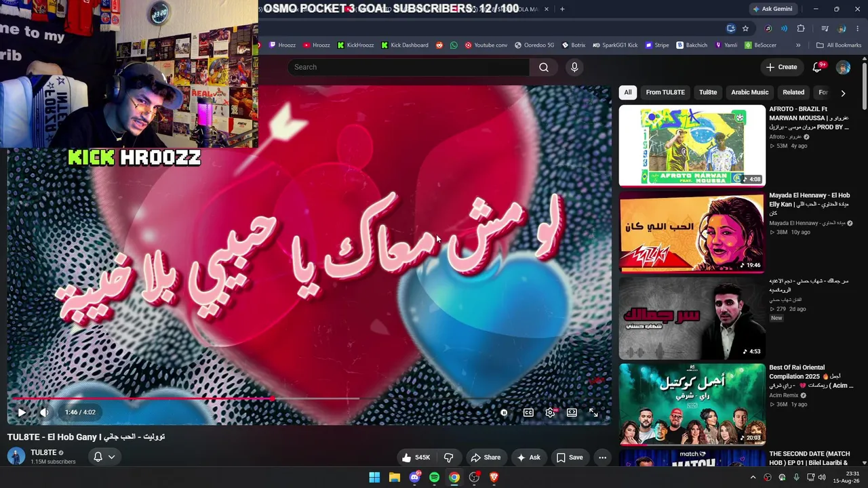Submit search with magnifier button
Image resolution: width=868 pixels, height=488 pixels.
pyautogui.click(x=544, y=67)
